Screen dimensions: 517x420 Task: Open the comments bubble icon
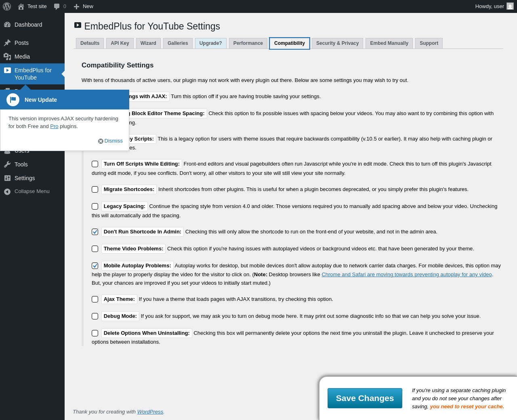click(x=57, y=6)
